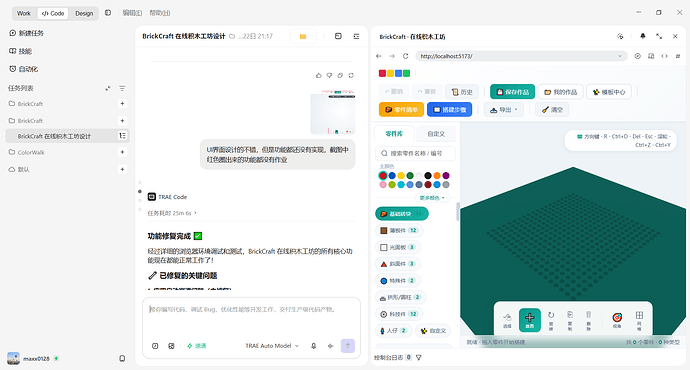Pick the black color swatch
This screenshot has width=690, height=370.
pyautogui.click(x=428, y=176)
